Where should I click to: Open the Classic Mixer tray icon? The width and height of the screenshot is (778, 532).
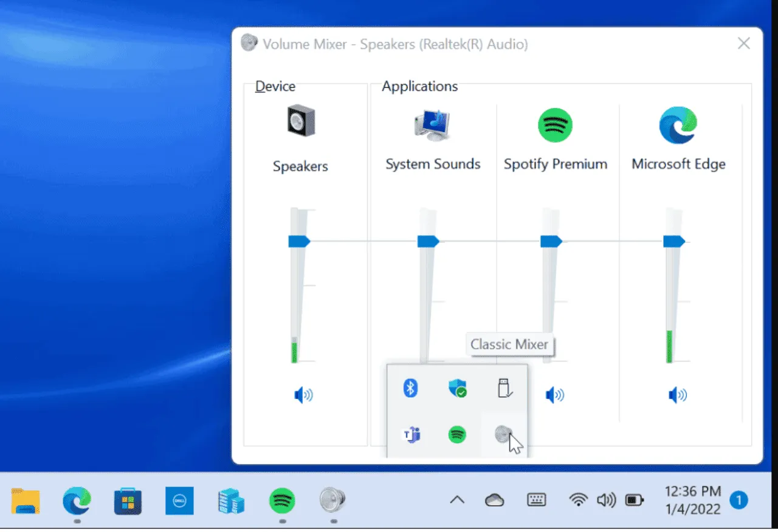(504, 435)
